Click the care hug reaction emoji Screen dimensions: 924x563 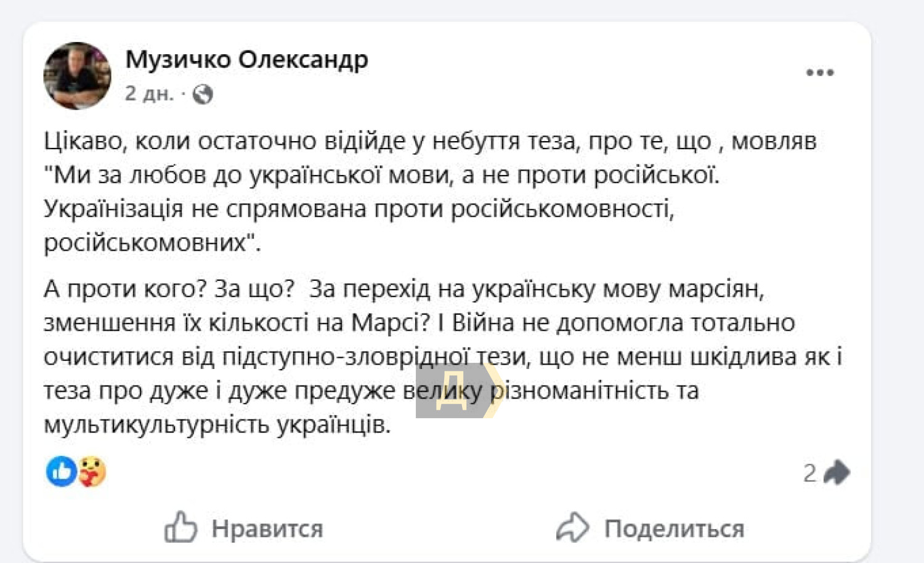[92, 472]
